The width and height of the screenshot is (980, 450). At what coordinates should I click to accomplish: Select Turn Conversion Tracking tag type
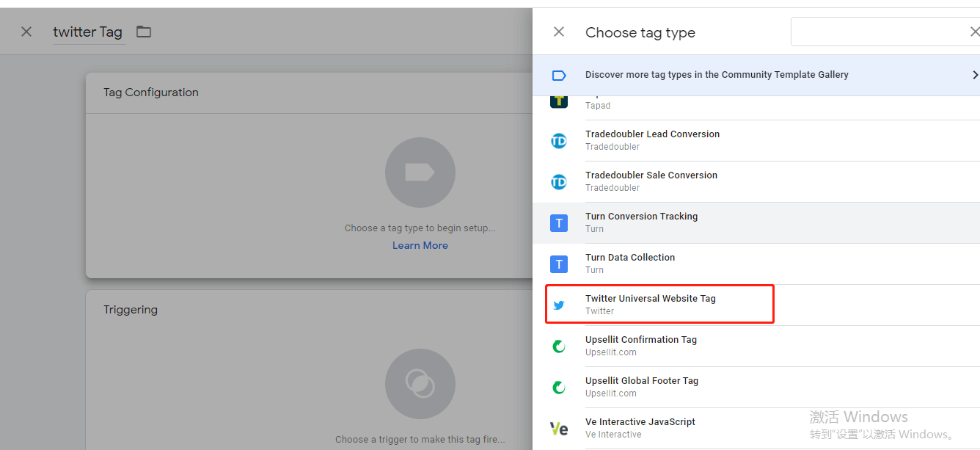[x=756, y=222]
